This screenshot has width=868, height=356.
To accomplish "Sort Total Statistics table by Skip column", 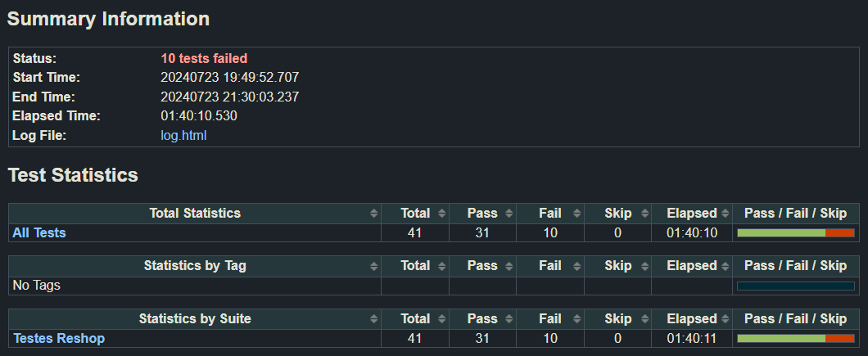I will click(617, 214).
